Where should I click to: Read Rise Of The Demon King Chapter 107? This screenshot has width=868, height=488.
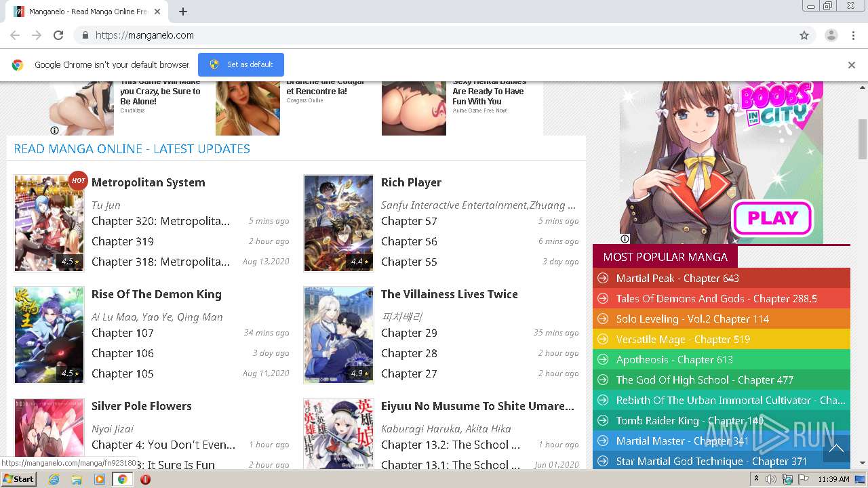(123, 333)
